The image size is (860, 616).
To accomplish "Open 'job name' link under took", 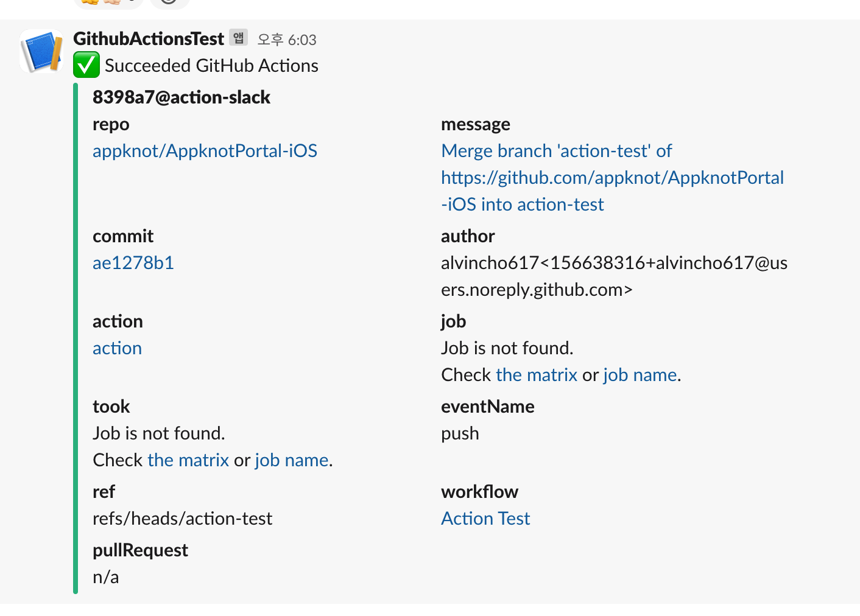I will [292, 460].
